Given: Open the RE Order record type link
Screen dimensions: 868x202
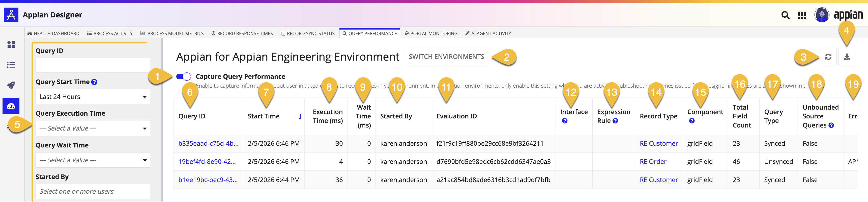Looking at the screenshot, I should (x=653, y=162).
